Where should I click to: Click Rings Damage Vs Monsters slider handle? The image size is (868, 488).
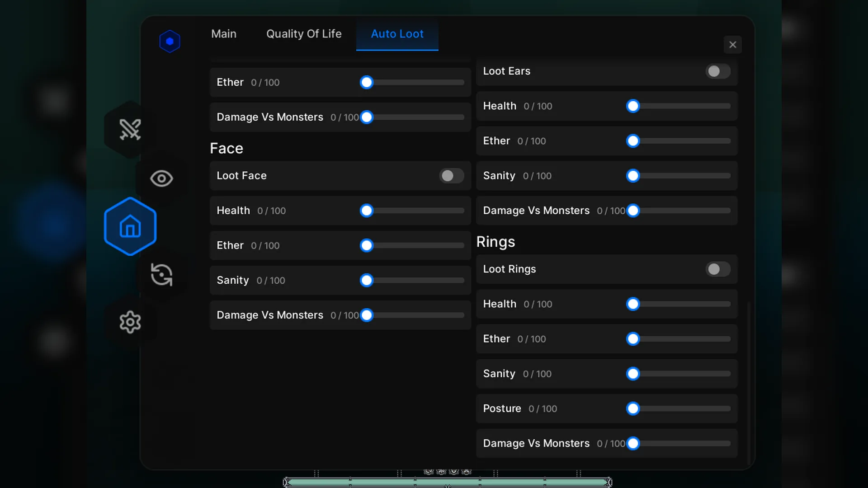pyautogui.click(x=633, y=443)
